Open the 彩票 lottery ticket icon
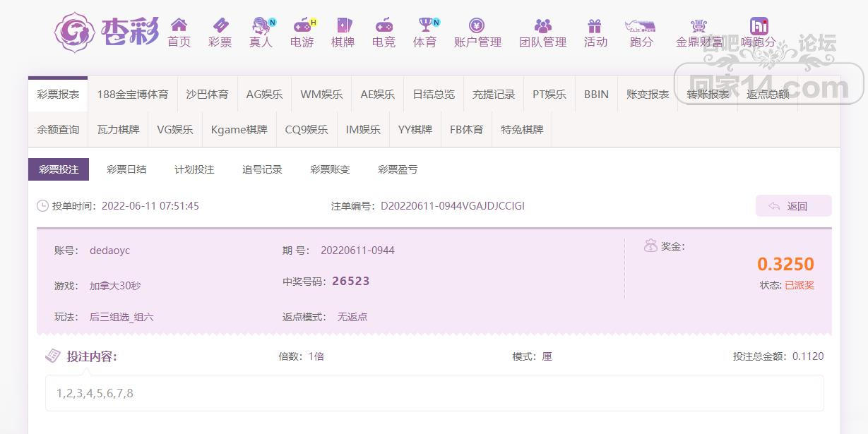The image size is (868, 434). (220, 25)
